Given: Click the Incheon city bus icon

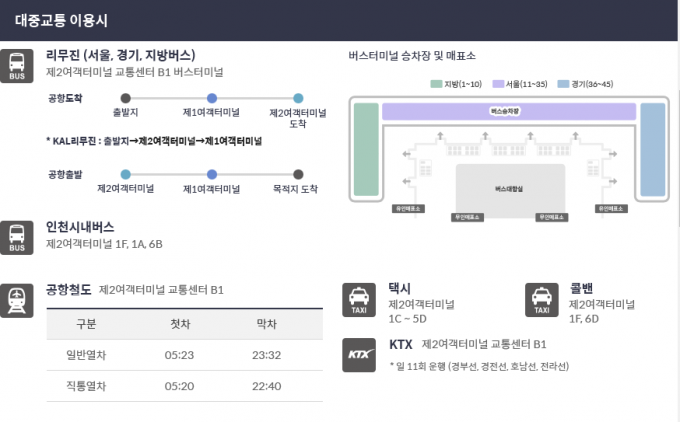Looking at the screenshot, I should coord(16,238).
